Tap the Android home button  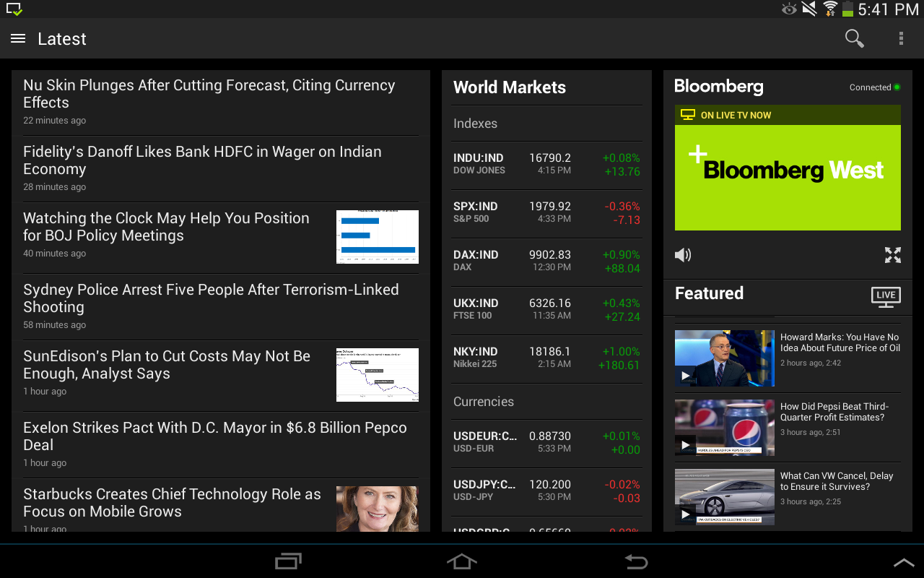tap(462, 561)
